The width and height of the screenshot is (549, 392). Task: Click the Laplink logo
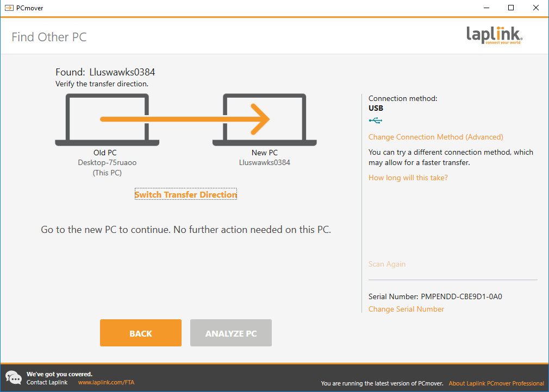tap(495, 35)
